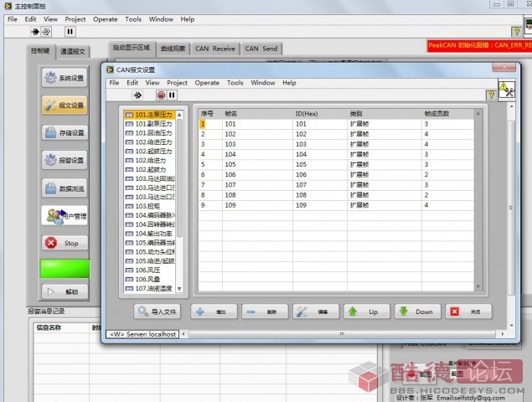The height and width of the screenshot is (402, 532).
Task: Select frame row 105 in the table
Action: 230,164
